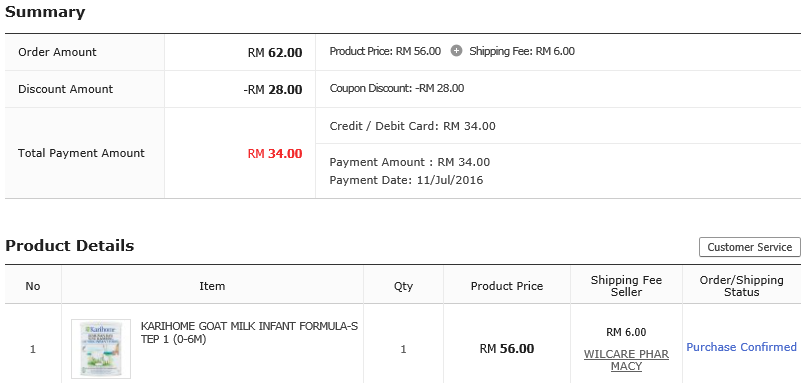This screenshot has width=806, height=383.
Task: Open the Customer Service button
Action: point(749,247)
